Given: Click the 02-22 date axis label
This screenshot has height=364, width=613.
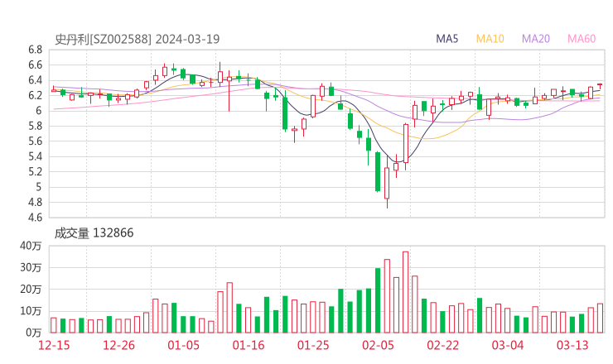Looking at the screenshot, I should point(442,345).
